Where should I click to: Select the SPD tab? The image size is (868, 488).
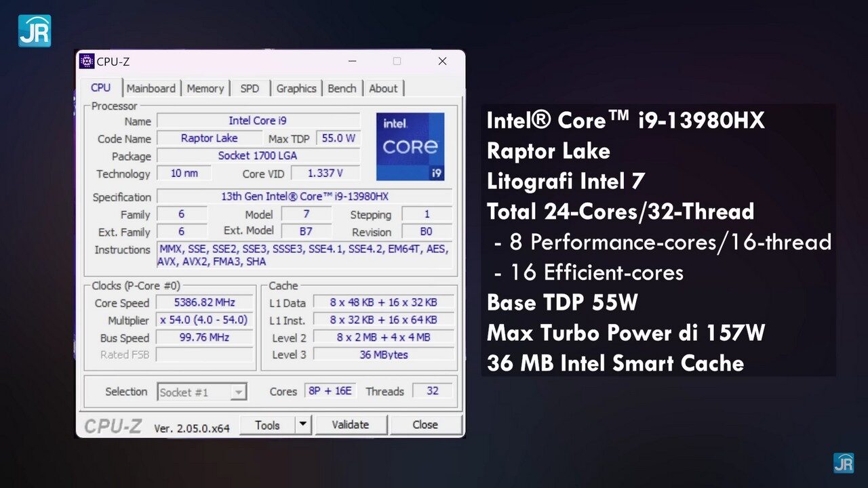tap(250, 88)
